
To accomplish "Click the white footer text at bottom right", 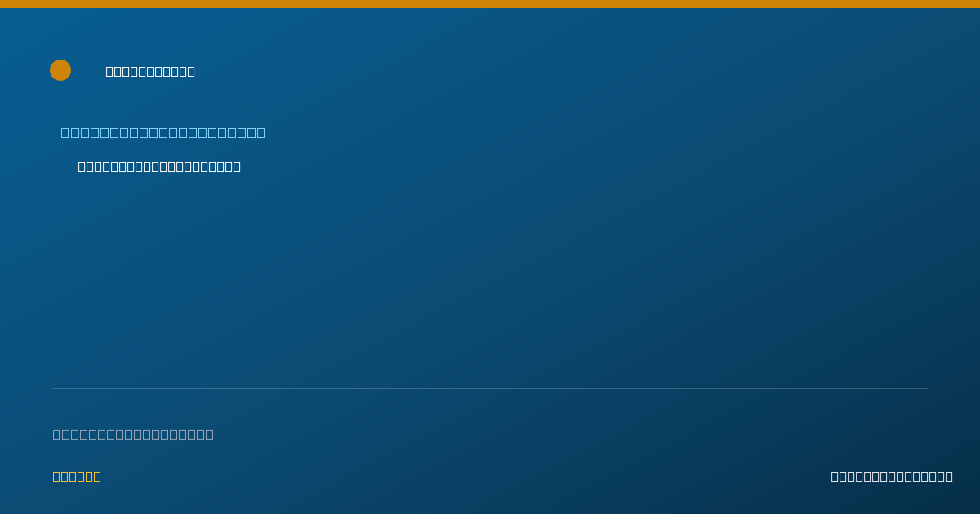I will pos(892,476).
